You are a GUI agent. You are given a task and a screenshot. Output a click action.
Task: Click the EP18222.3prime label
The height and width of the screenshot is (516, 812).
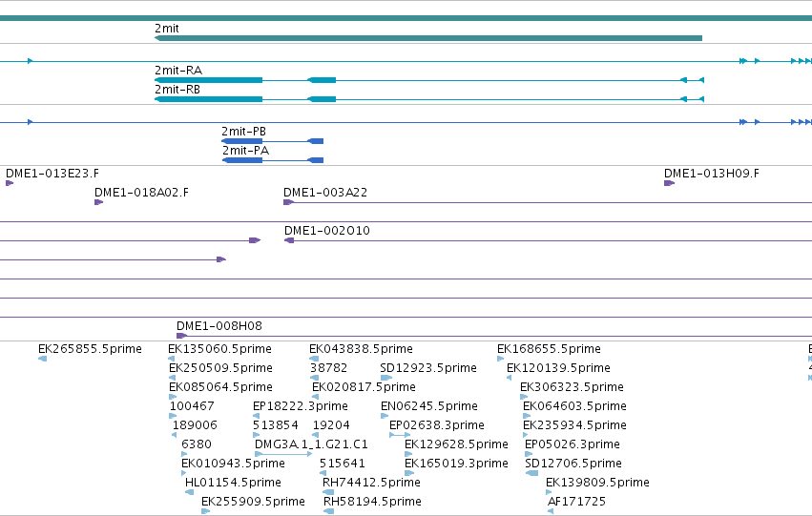click(301, 406)
